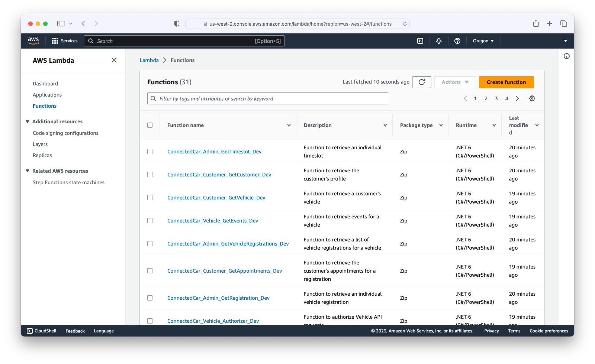Open ConnectedCar_Admin_GetTimeslot_Dev function
595x364 pixels.
[214, 152]
